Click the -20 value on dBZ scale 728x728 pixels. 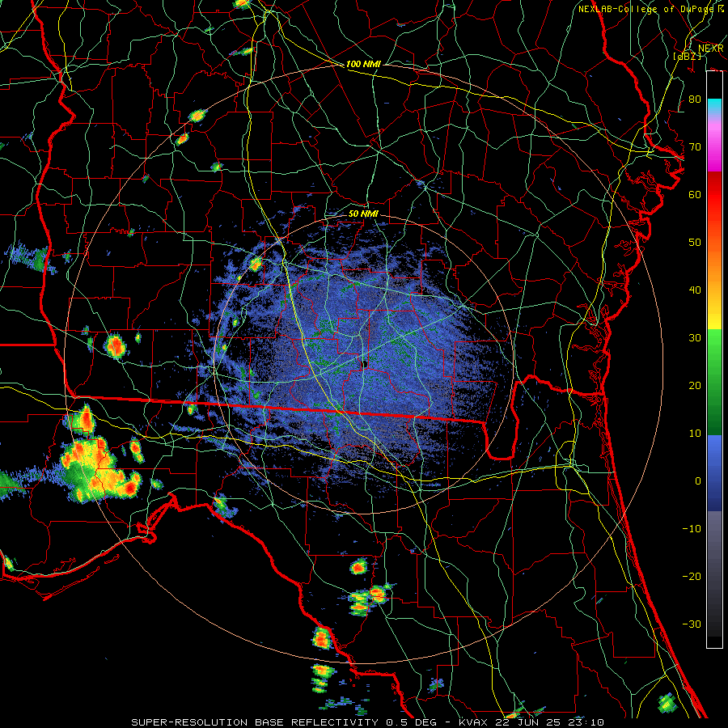692,577
